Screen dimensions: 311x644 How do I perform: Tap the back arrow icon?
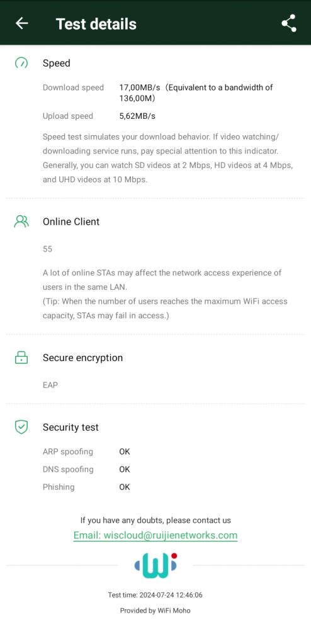tap(22, 23)
